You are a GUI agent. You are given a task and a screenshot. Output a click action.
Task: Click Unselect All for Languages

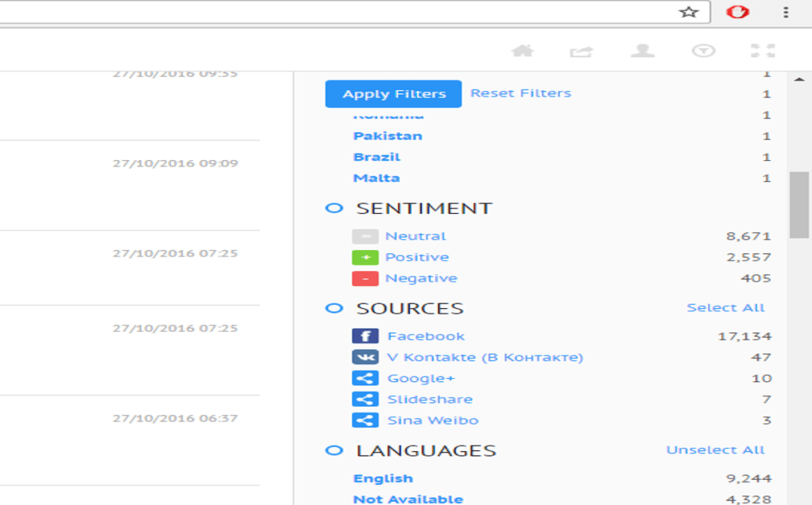pos(715,450)
